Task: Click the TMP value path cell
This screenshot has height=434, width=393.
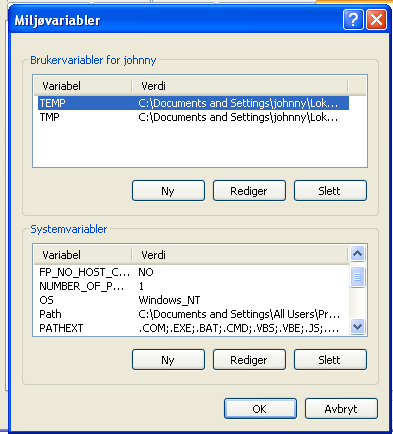Action: [238, 117]
